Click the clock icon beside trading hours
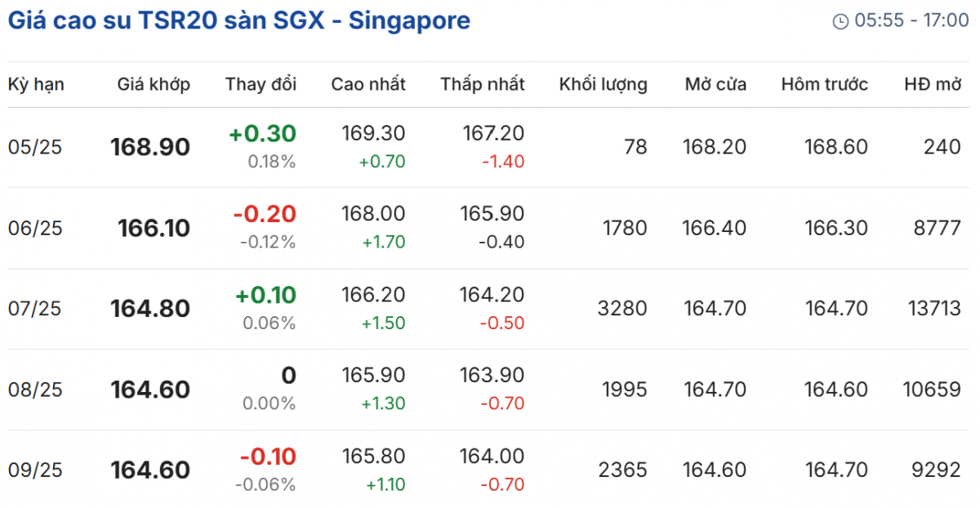 840,21
